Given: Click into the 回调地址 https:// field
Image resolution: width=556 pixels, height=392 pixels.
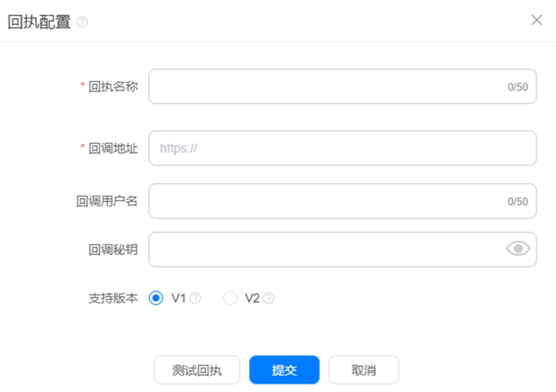Looking at the screenshot, I should click(342, 148).
